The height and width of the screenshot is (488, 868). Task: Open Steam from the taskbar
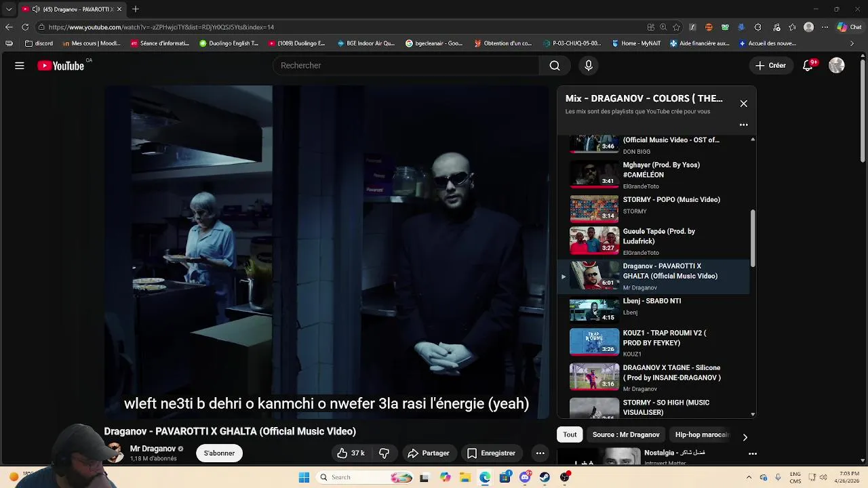point(545,477)
